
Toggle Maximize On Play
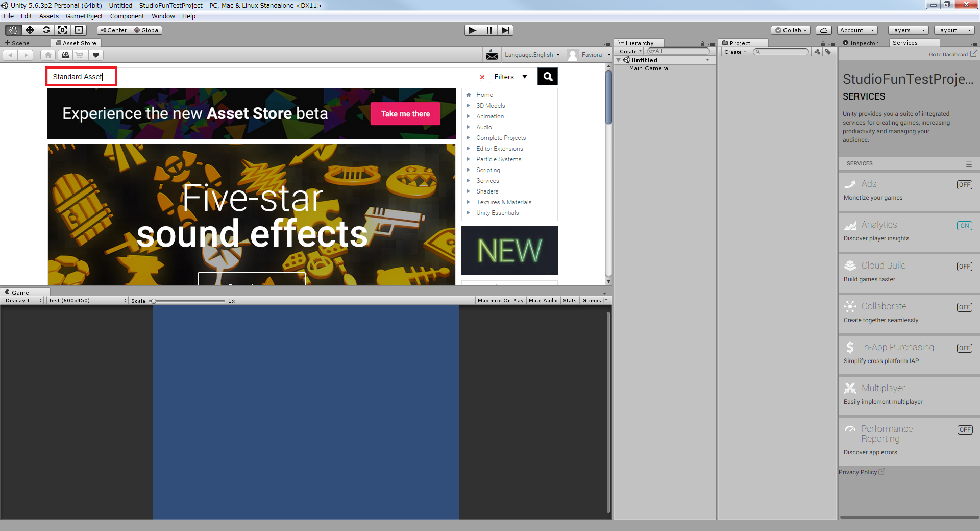[x=500, y=301]
